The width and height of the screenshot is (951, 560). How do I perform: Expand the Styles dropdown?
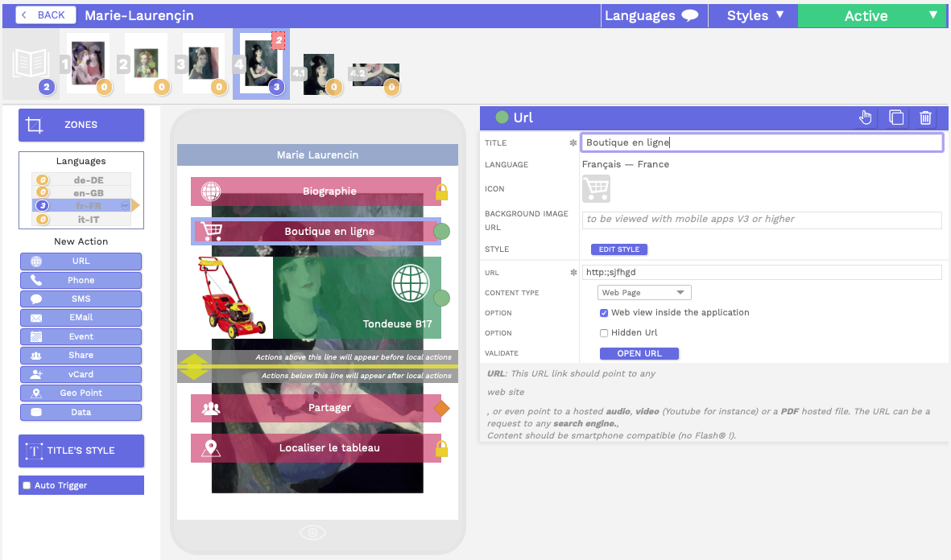click(x=754, y=16)
